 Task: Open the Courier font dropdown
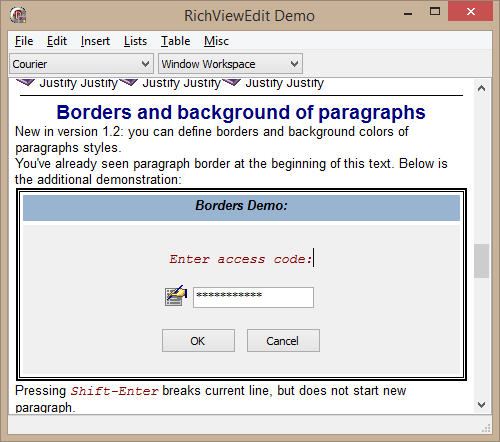click(x=81, y=64)
